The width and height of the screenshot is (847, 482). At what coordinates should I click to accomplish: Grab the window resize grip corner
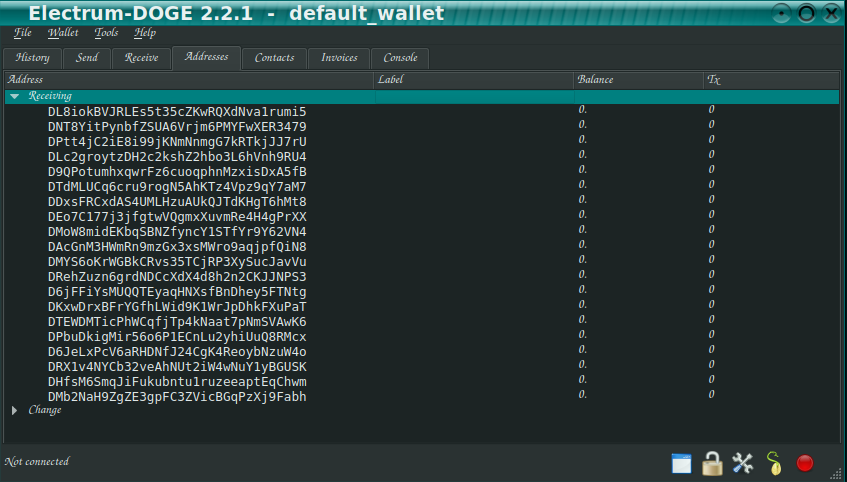(x=838, y=474)
